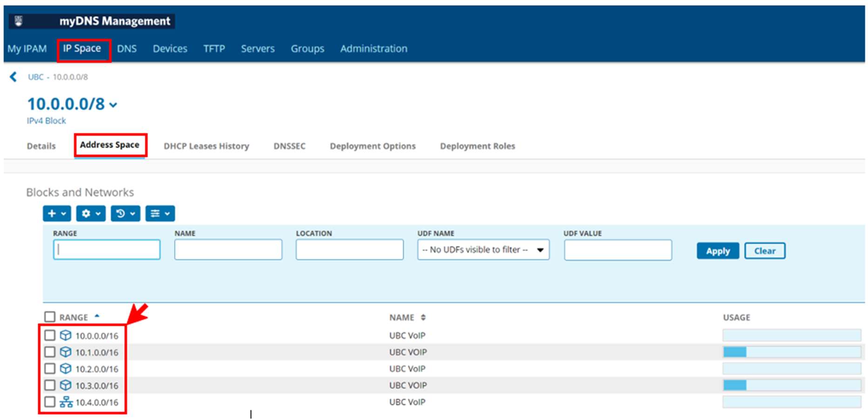The image size is (868, 419).
Task: Click into the LOCATION filter field
Action: [350, 250]
